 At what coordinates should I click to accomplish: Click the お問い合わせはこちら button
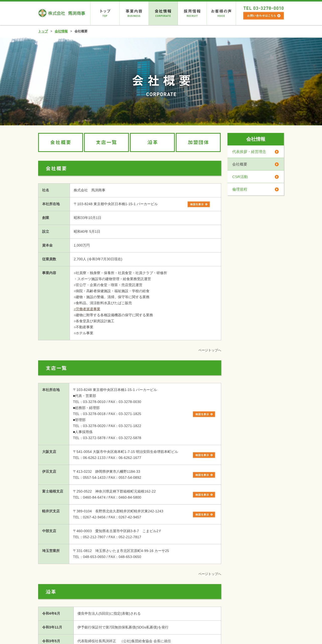coord(264,16)
